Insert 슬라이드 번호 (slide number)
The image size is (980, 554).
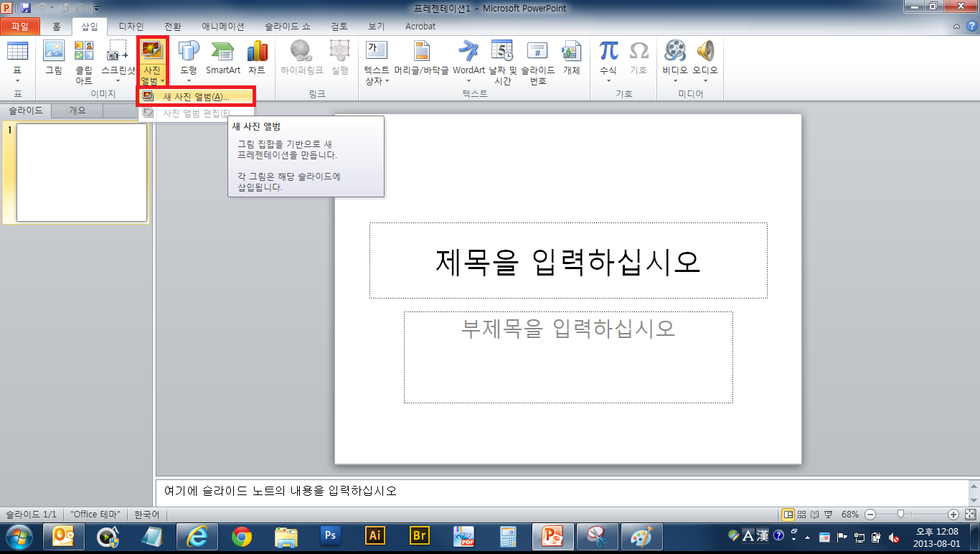coord(537,60)
